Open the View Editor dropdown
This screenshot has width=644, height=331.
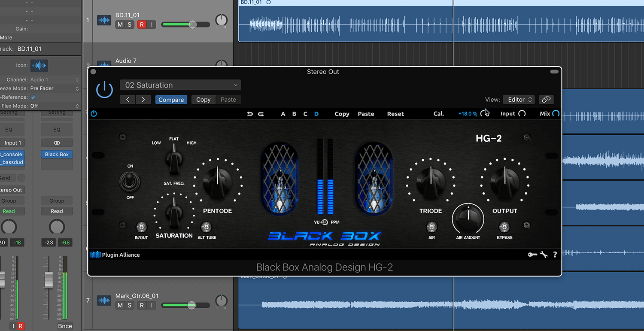tap(518, 99)
